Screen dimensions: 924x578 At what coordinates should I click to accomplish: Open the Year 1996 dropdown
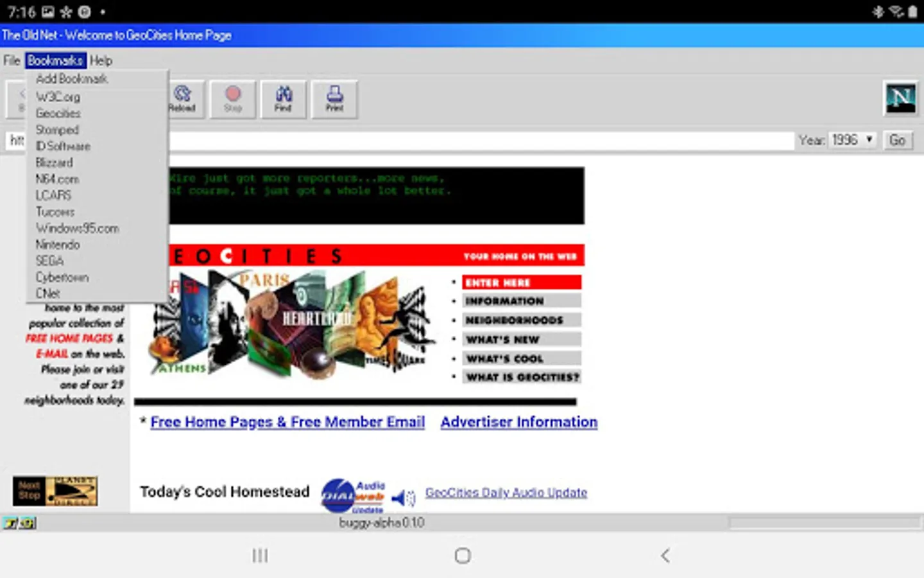(x=852, y=140)
